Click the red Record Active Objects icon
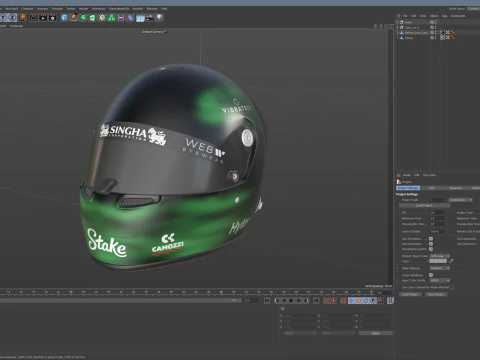This screenshot has width=480, height=360. [x=333, y=301]
